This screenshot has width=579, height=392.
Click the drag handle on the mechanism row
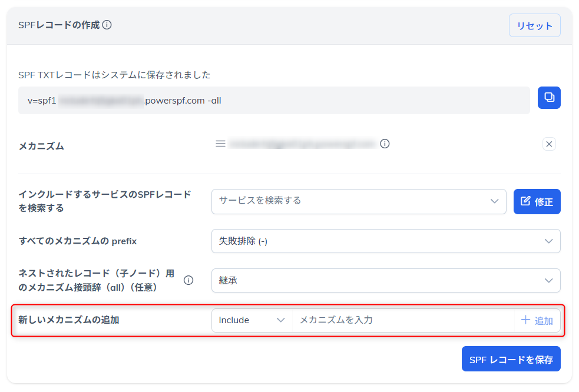point(220,143)
